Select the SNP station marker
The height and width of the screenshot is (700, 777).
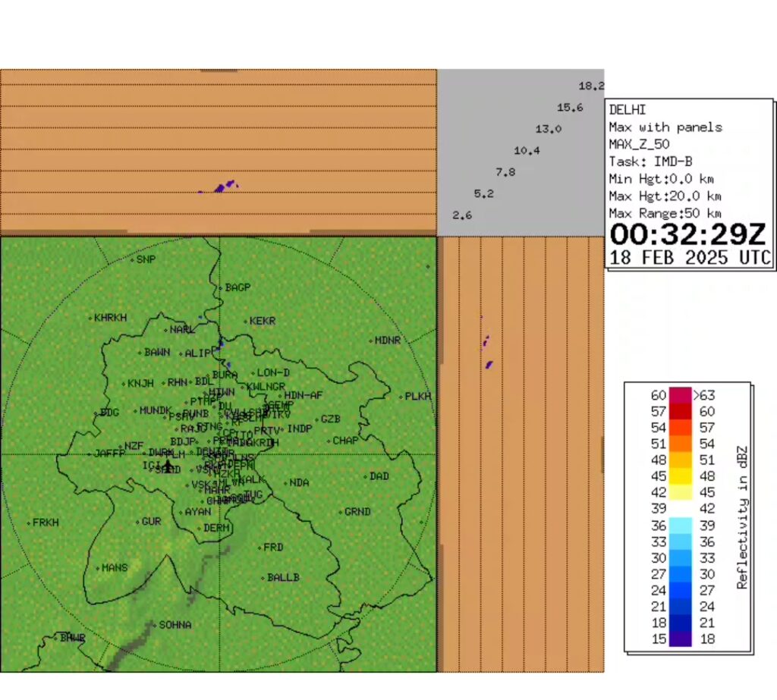point(132,259)
